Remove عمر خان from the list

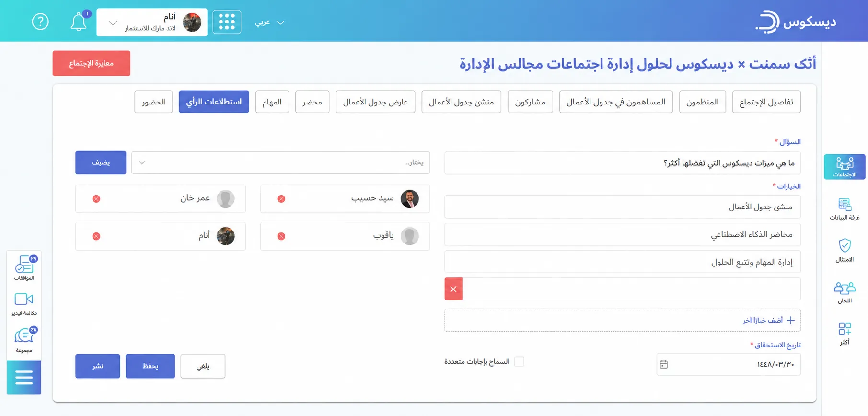[x=96, y=199]
